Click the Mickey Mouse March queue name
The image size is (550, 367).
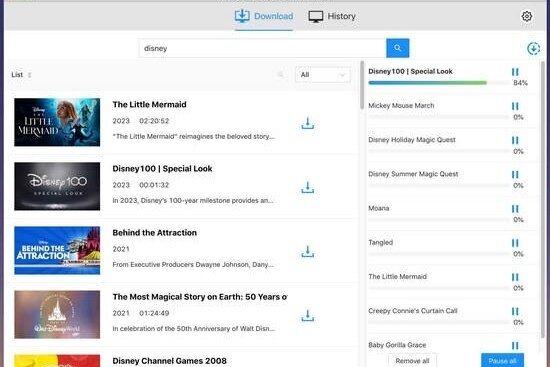point(401,106)
